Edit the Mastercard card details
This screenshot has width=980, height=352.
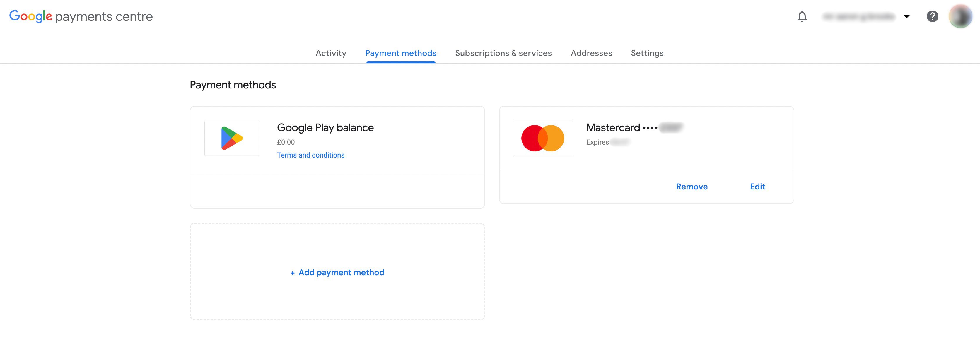[x=757, y=187]
